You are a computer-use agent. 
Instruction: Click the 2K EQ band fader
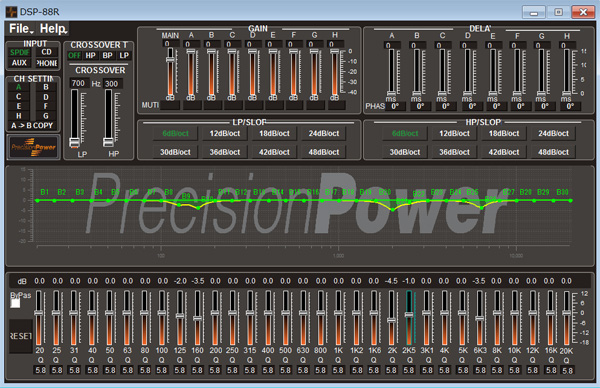[391, 320]
